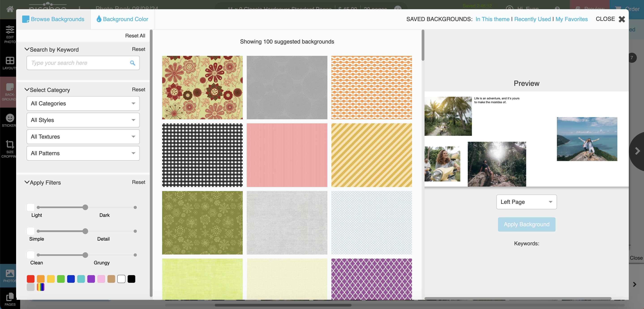The width and height of the screenshot is (644, 309).
Task: Select the yellow diagonal stripes background
Action: (371, 155)
